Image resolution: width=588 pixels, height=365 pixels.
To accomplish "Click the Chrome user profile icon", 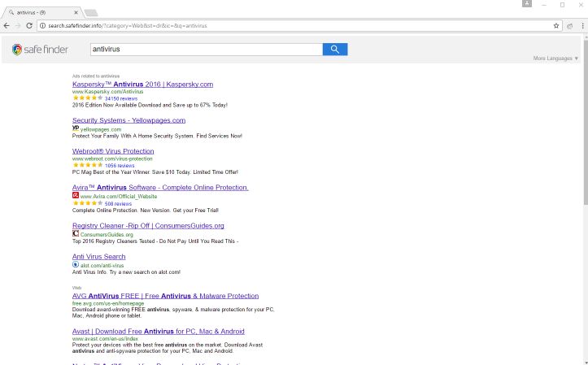I will click(x=527, y=3).
